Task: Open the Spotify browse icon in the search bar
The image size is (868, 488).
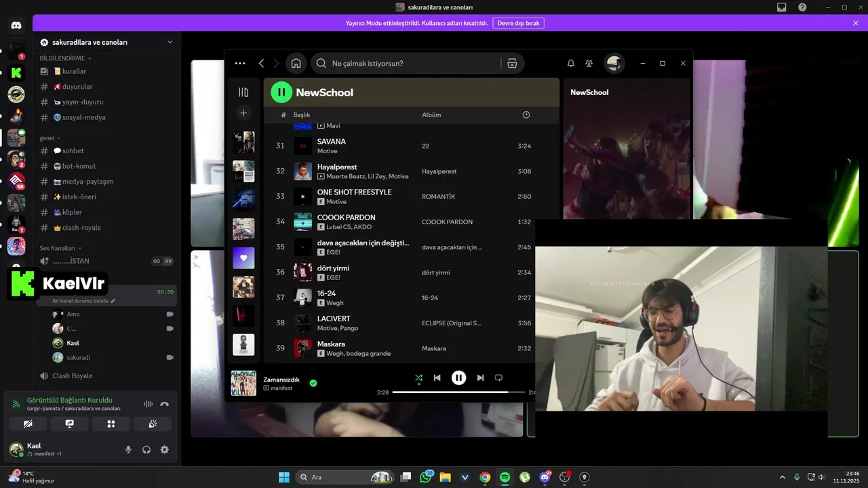Action: coord(512,63)
